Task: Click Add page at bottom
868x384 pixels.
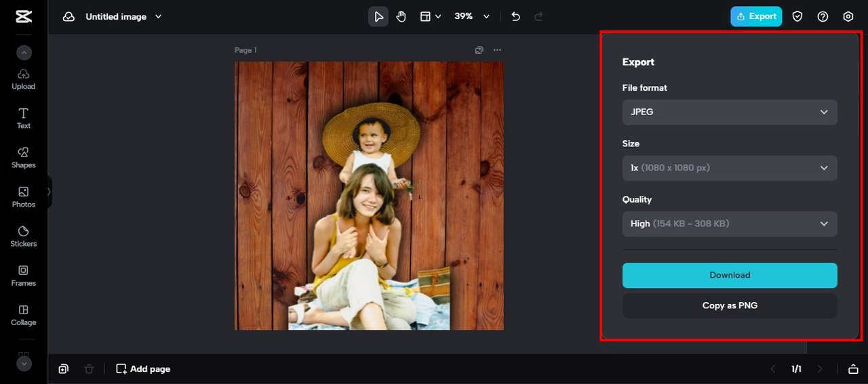Action: tap(143, 369)
